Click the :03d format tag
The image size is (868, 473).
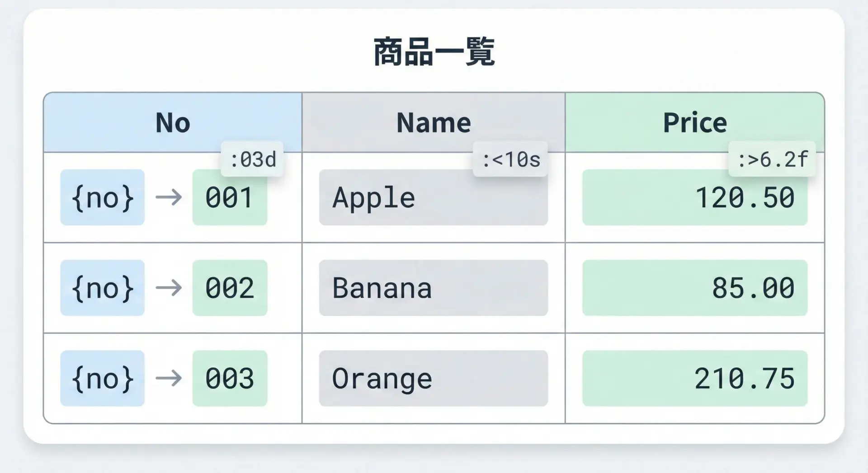[252, 159]
